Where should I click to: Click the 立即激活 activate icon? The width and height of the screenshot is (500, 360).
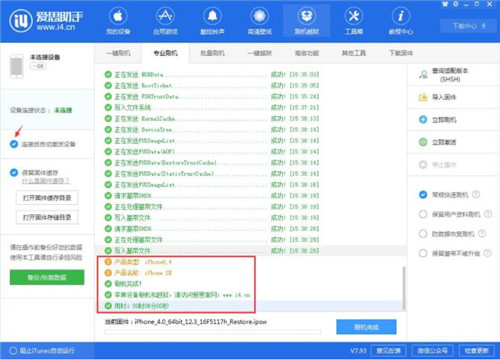coord(423,142)
